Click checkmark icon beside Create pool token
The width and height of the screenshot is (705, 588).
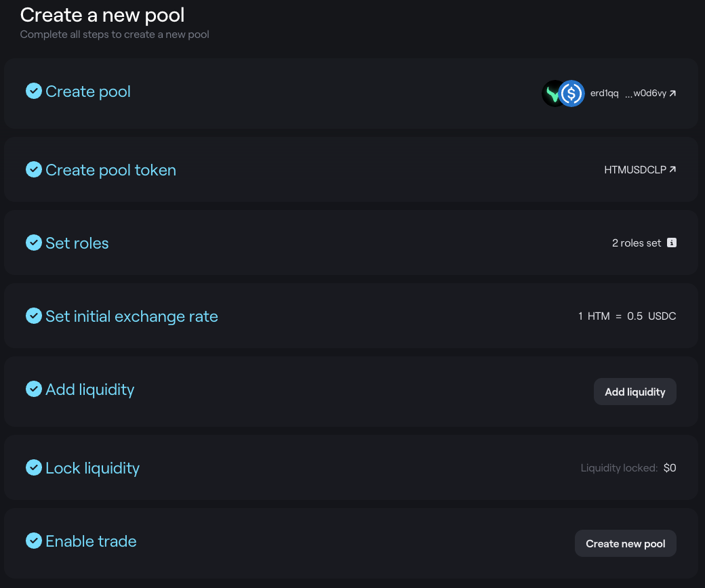tap(34, 170)
